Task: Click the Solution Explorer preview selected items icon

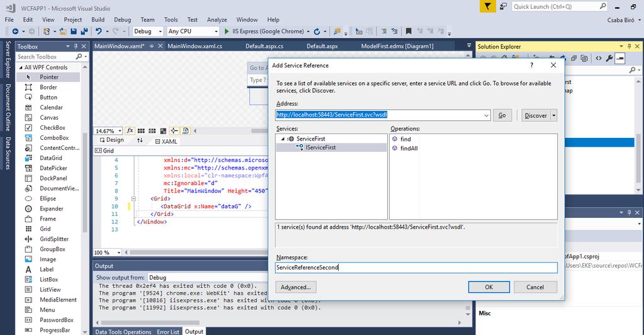Action: pyautogui.click(x=620, y=59)
